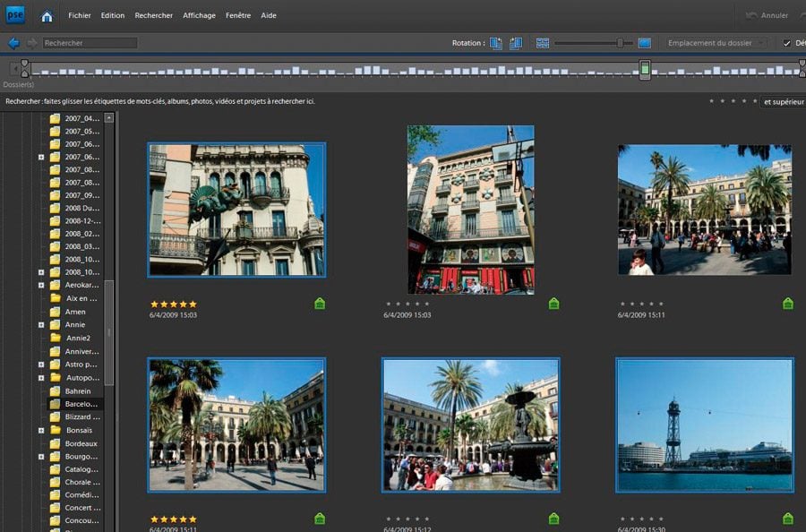The height and width of the screenshot is (532, 806).
Task: Select the cable car tower harbor thumbnail
Action: [704, 425]
